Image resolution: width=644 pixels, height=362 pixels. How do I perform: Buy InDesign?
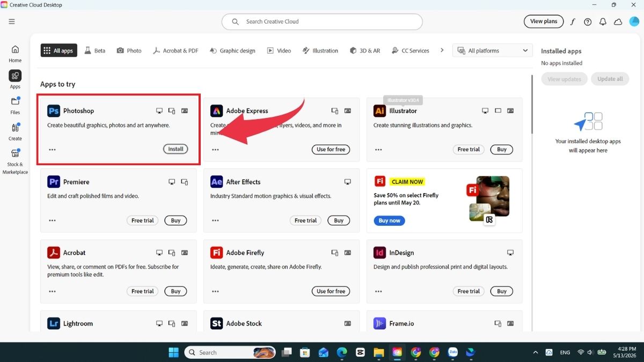[x=502, y=291]
